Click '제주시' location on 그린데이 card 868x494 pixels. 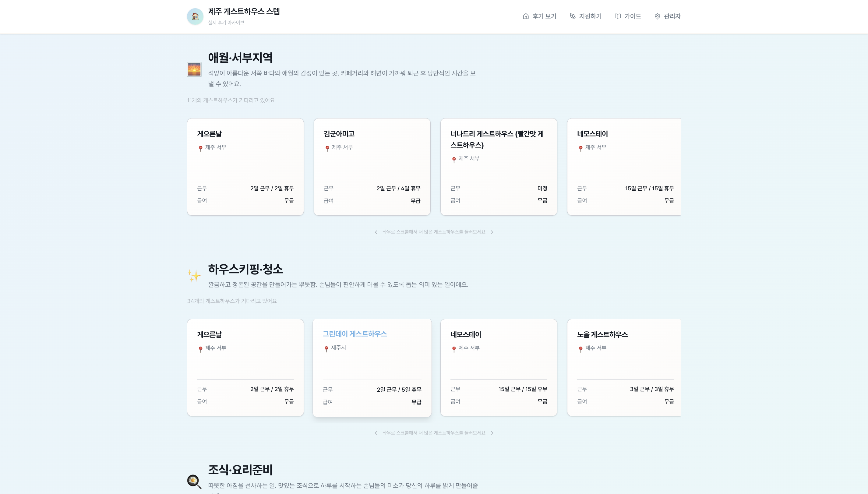338,348
